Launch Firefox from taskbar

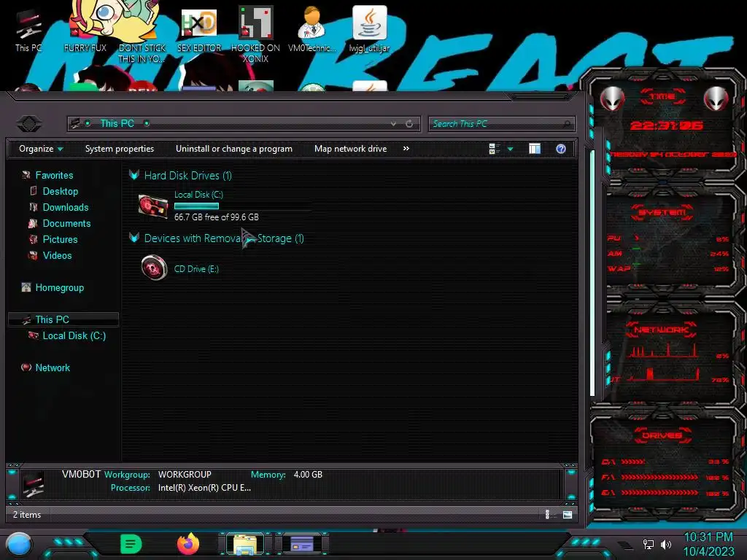(188, 544)
